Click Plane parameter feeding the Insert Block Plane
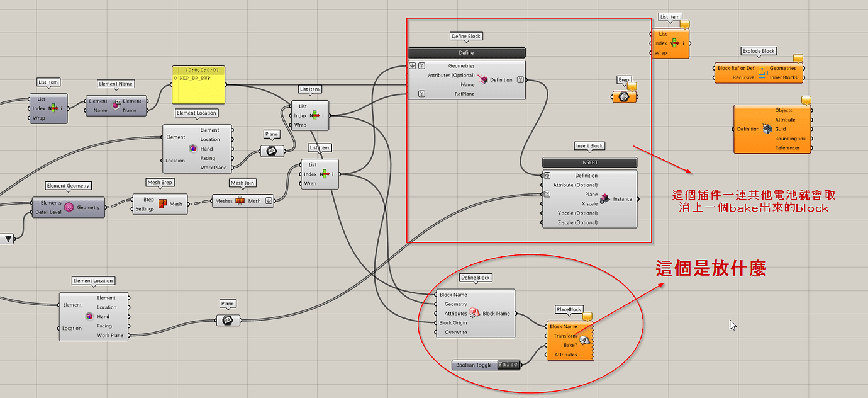 (x=228, y=320)
